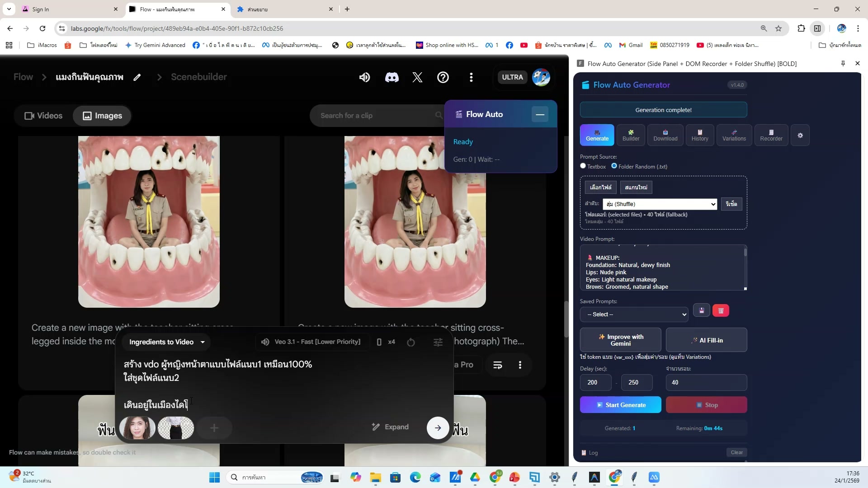The height and width of the screenshot is (488, 868).
Task: Open the help question mark icon
Action: click(x=443, y=77)
